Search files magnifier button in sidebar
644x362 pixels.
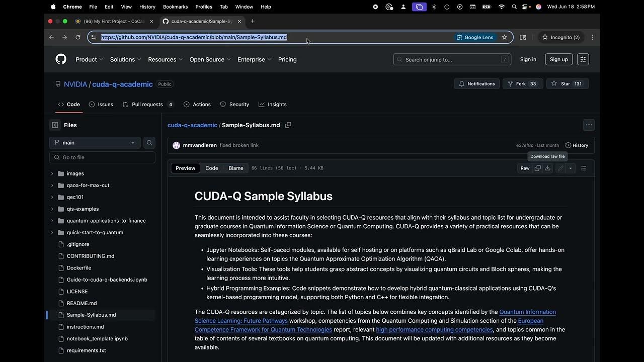(x=149, y=143)
